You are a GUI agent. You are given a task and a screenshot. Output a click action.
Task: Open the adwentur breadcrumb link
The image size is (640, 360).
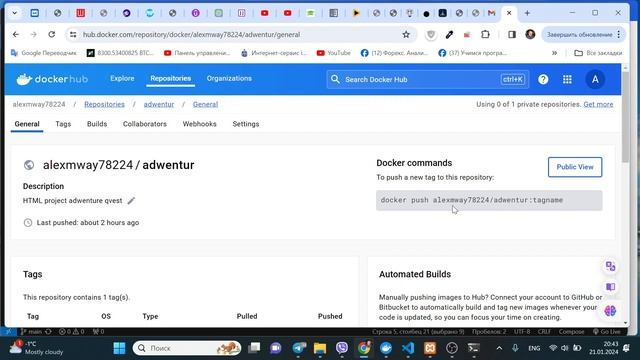point(159,104)
